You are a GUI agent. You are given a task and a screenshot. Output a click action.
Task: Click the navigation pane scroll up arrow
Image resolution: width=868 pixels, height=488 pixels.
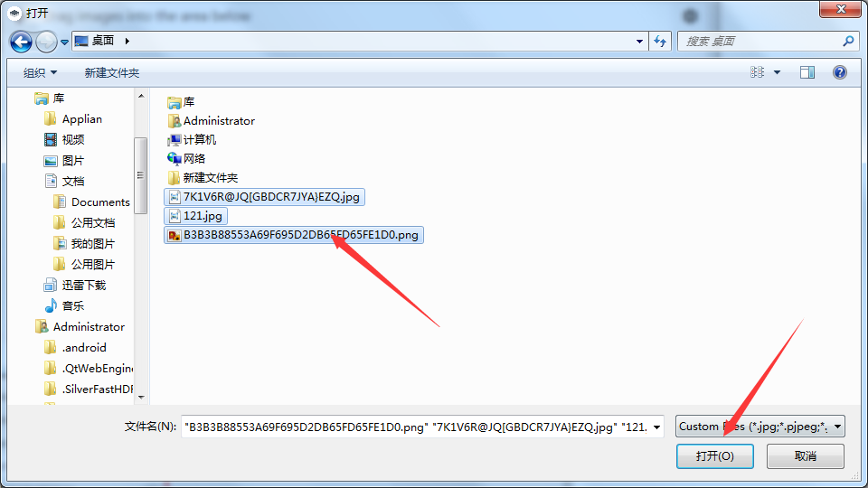click(x=141, y=97)
